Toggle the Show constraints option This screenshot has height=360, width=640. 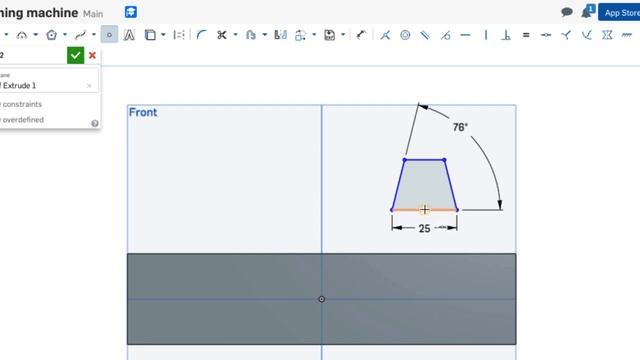[21, 104]
